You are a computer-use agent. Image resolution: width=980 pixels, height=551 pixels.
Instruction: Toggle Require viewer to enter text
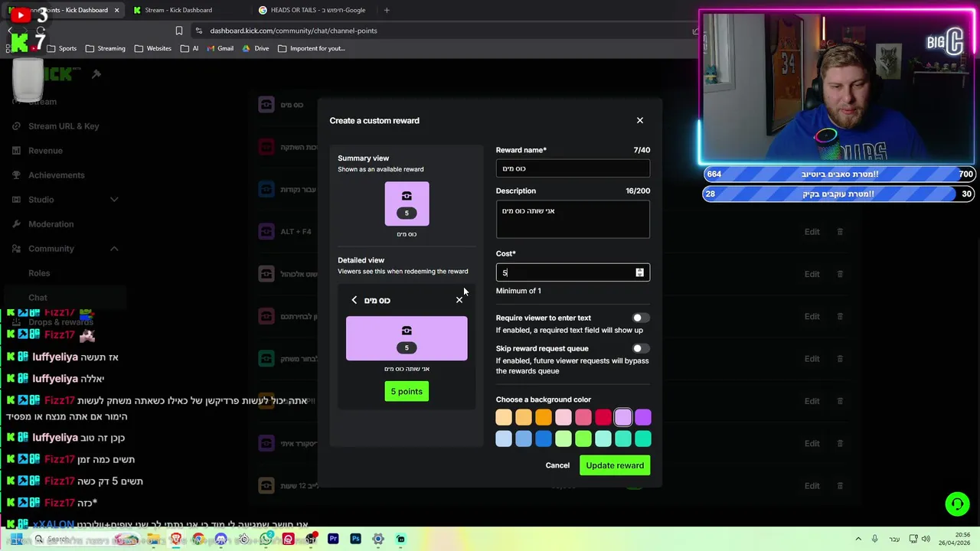(x=641, y=318)
